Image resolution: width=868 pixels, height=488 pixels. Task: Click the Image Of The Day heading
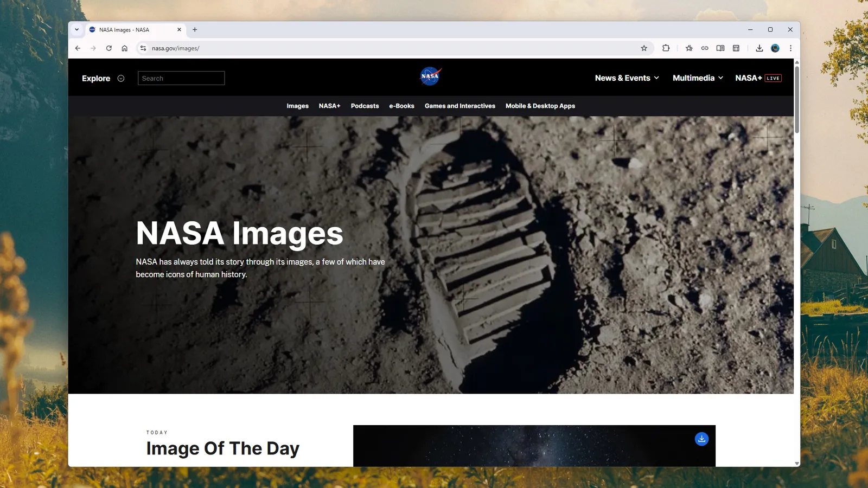222,449
